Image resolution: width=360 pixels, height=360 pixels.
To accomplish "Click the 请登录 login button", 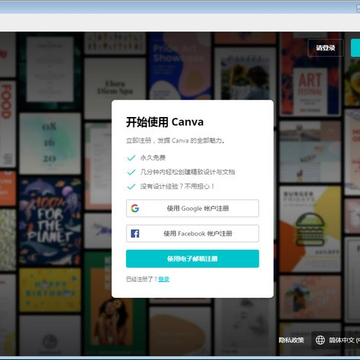I will 325,48.
